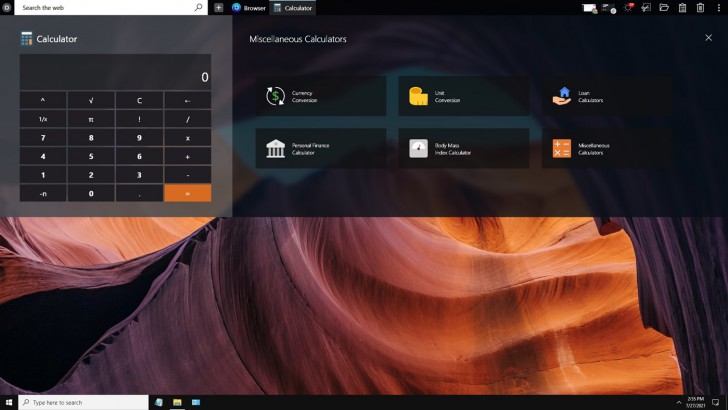Click the round logo icon at top-left

tap(6, 7)
